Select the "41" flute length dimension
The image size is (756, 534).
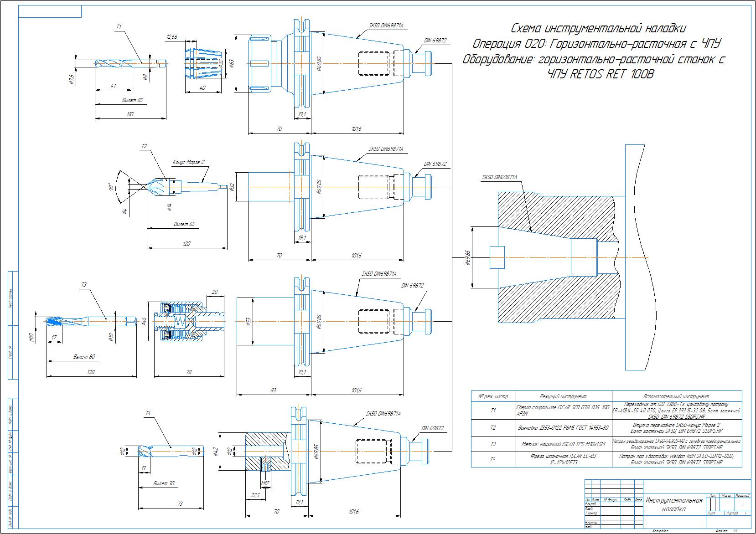(113, 86)
